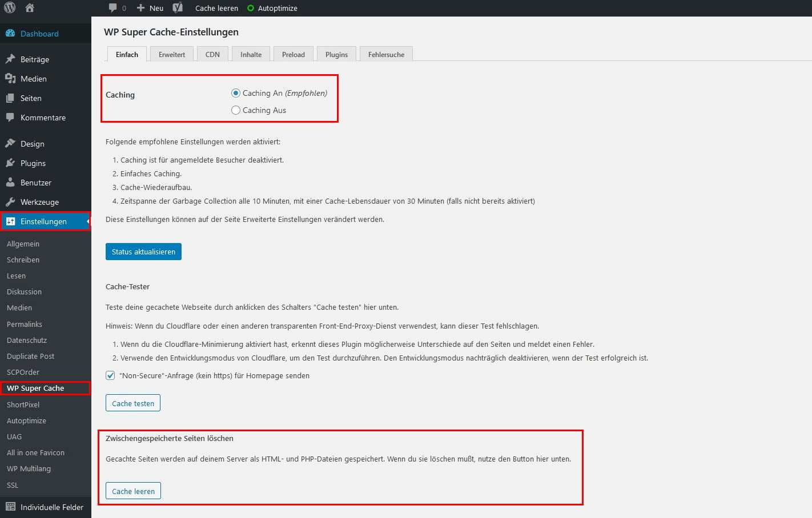Click the plus icon beside Neu
The image size is (812, 518).
(x=140, y=8)
